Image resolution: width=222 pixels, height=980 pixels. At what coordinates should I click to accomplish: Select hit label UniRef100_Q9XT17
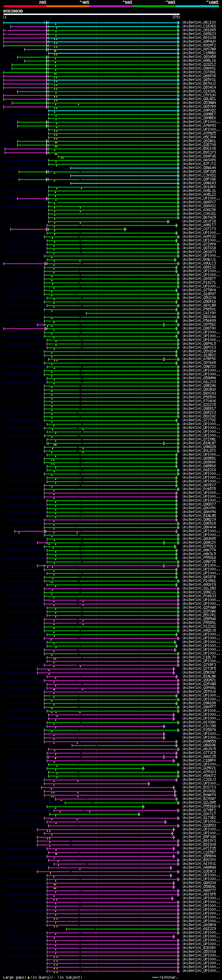coord(199,814)
